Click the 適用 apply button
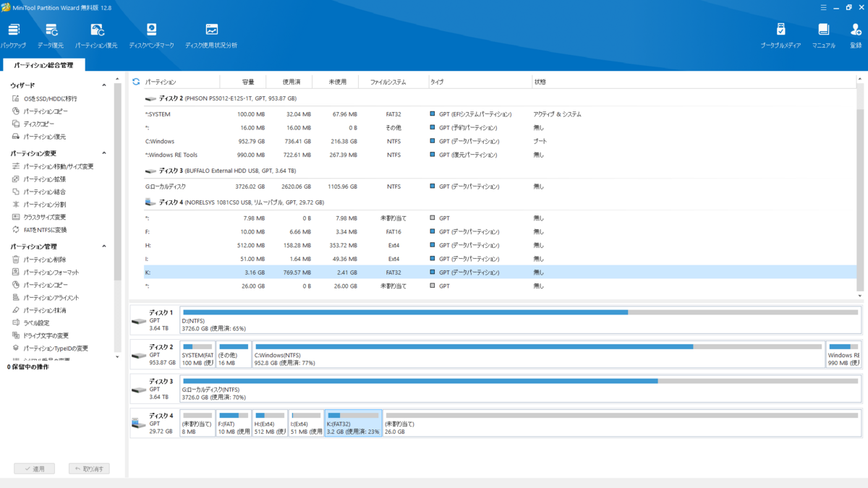This screenshot has width=868, height=488. (x=34, y=468)
